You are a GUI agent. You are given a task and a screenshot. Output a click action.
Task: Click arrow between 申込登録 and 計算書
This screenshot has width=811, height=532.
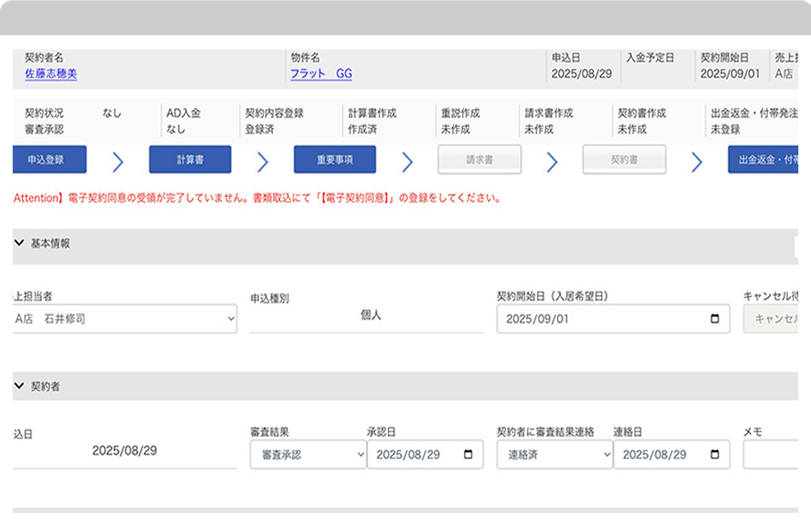118,162
